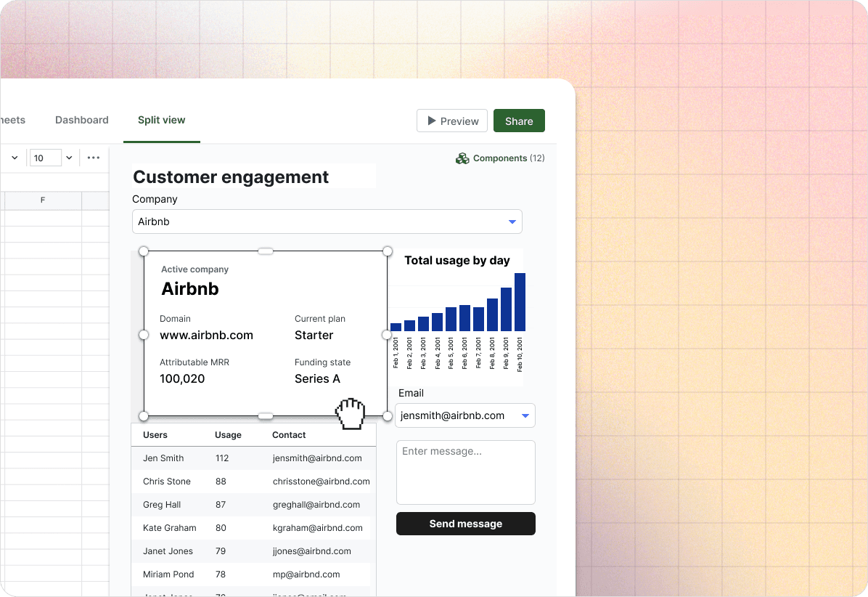Viewport: 868px width, 597px height.
Task: Click Jen Smith's usage value 112
Action: point(222,458)
